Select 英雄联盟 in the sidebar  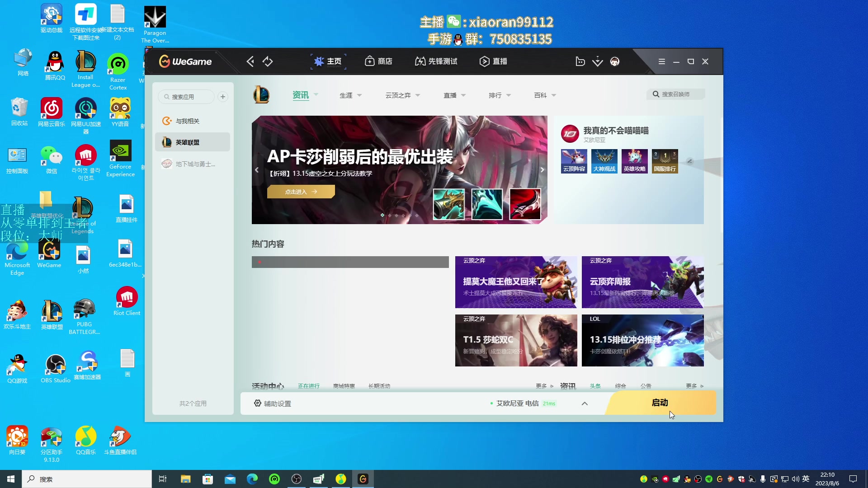(x=193, y=142)
